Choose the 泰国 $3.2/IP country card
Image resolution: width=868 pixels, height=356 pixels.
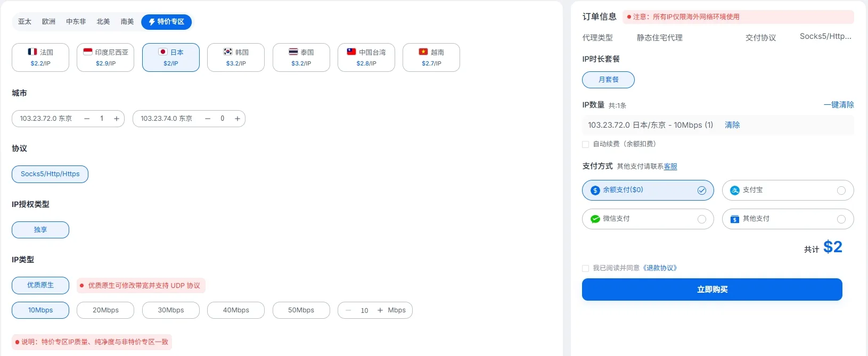(301, 57)
